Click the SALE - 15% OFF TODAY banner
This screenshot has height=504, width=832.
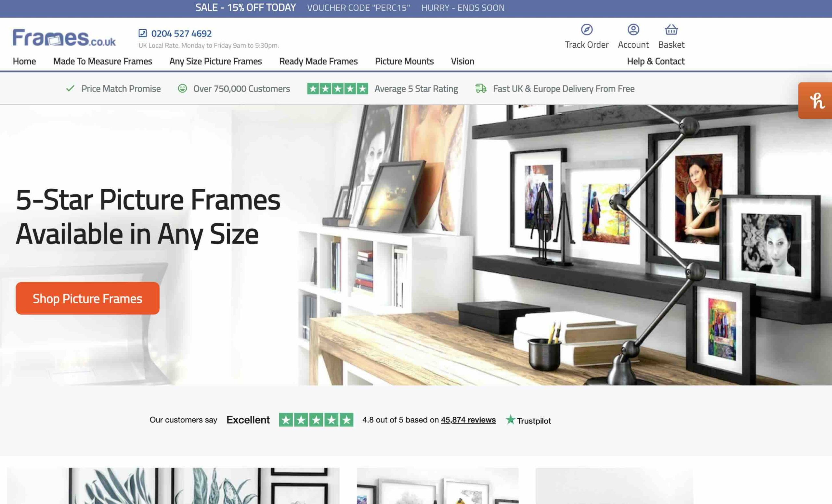(245, 8)
